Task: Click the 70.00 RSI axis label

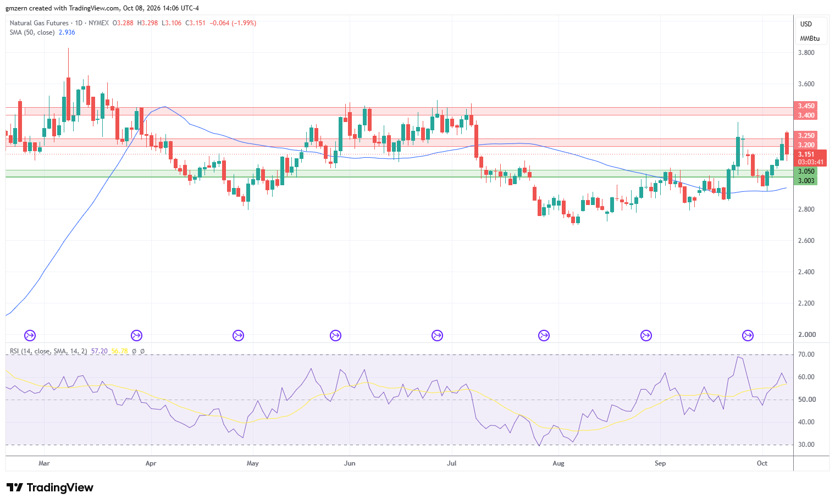Action: pyautogui.click(x=807, y=355)
